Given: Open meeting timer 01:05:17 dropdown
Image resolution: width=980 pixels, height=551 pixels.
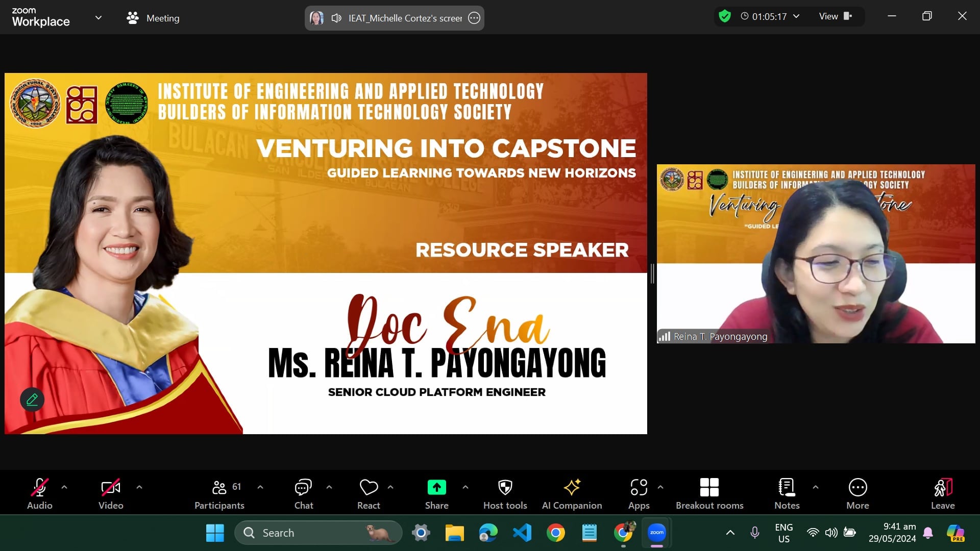Looking at the screenshot, I should [771, 16].
